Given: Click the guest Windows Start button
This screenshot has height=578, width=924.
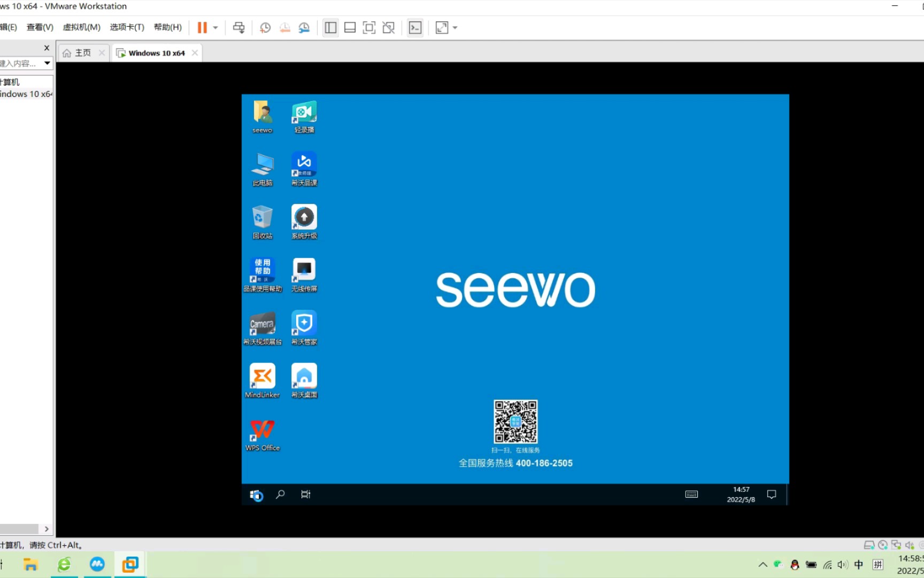Looking at the screenshot, I should (x=256, y=495).
